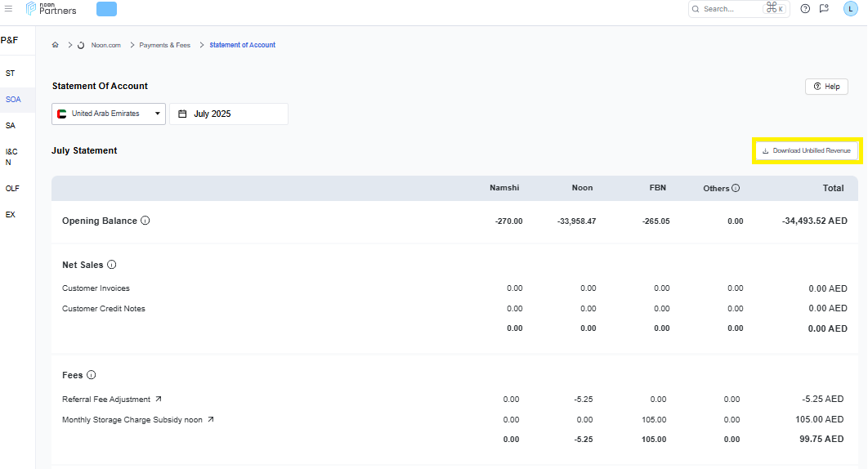Click the refresh icon before Noon.com
The width and height of the screenshot is (868, 469).
coord(81,46)
